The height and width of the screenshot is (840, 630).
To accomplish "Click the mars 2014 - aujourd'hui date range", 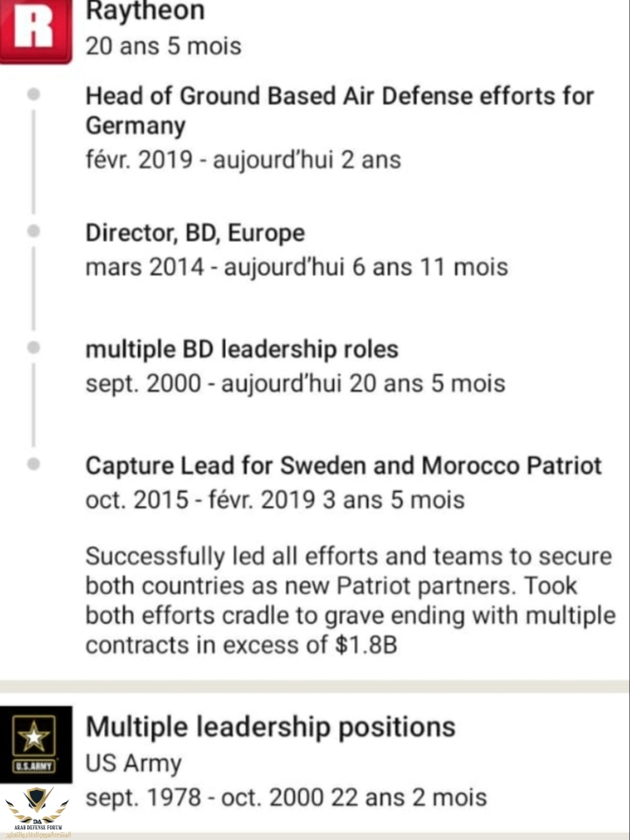I will pyautogui.click(x=296, y=267).
